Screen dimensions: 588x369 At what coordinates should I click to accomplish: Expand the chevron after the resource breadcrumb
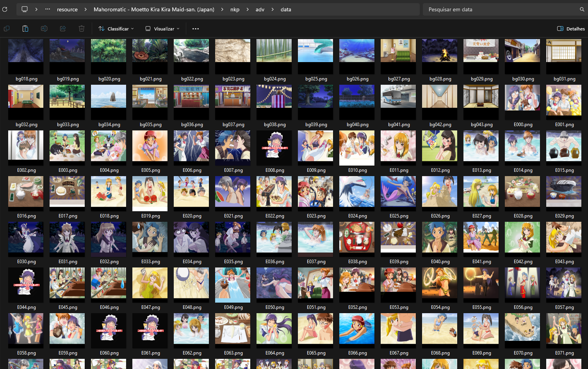point(86,9)
